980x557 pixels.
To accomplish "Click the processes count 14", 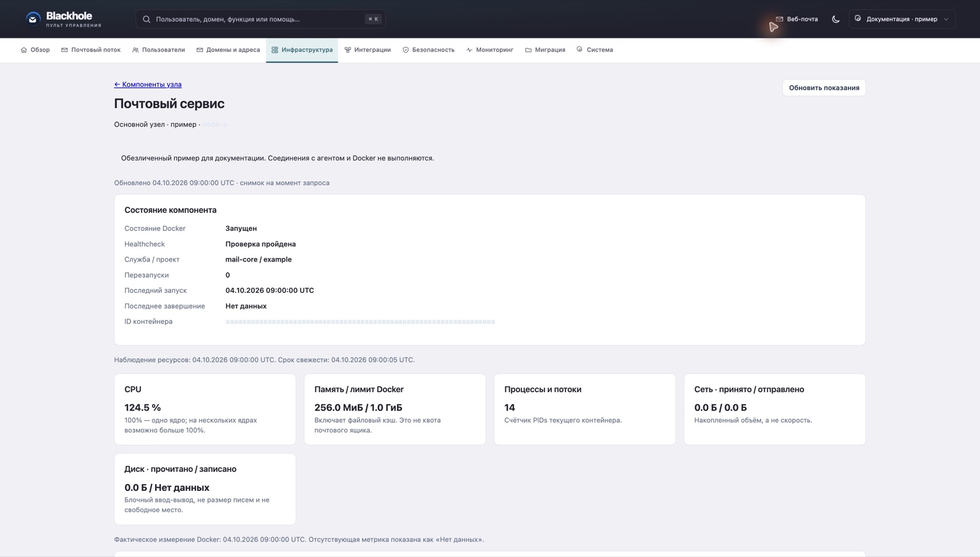I will coord(510,407).
